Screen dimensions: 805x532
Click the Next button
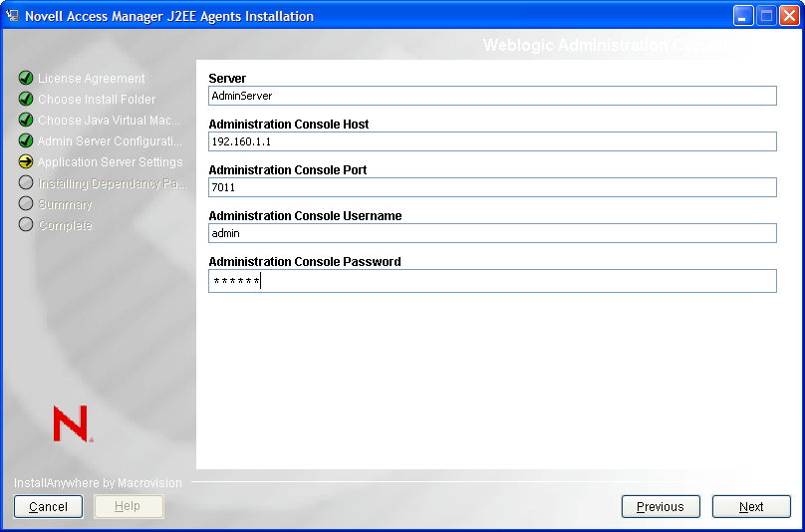coord(751,507)
